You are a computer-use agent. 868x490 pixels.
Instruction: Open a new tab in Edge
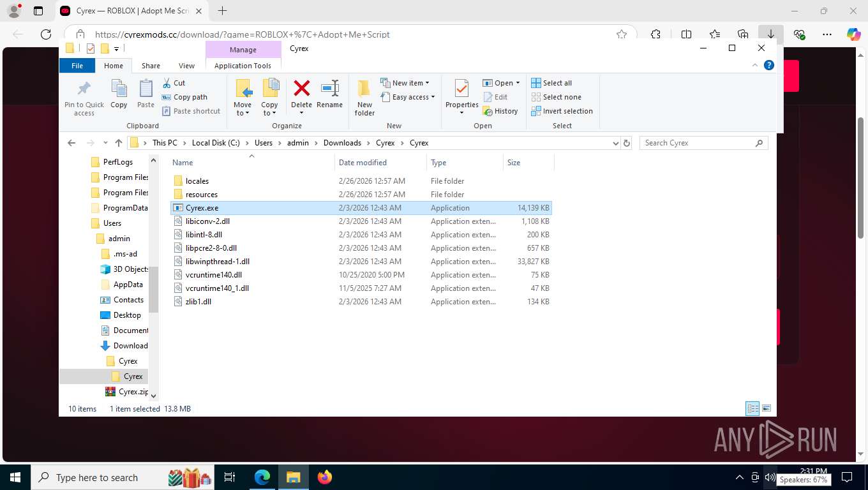coord(222,11)
